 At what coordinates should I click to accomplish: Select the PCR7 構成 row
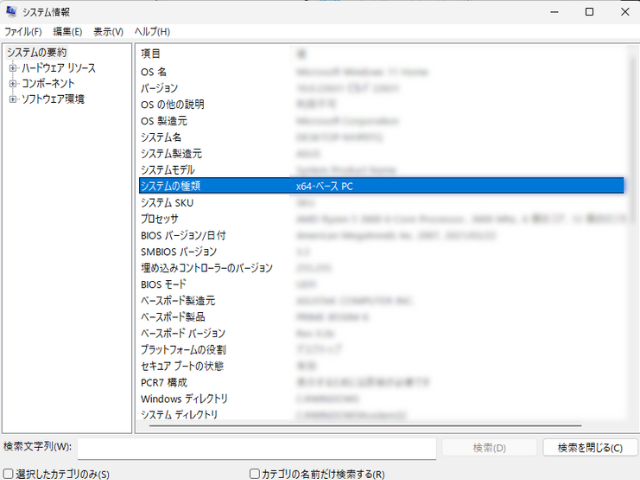point(381,382)
